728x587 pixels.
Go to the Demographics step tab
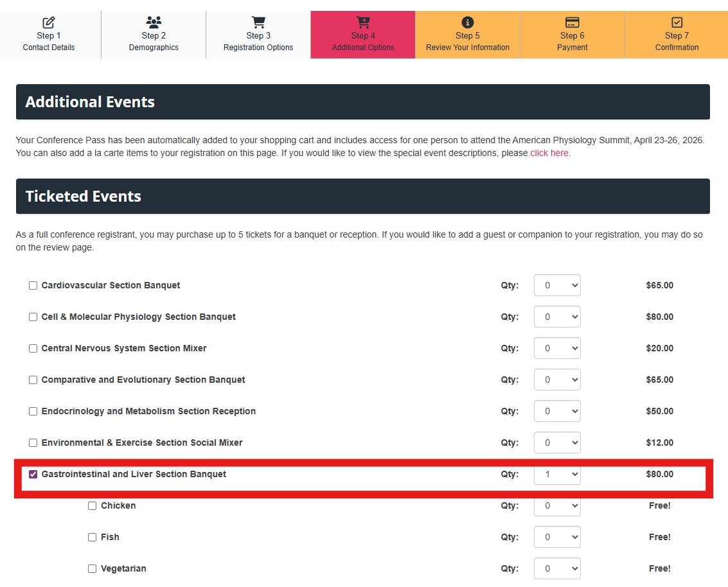pos(154,35)
